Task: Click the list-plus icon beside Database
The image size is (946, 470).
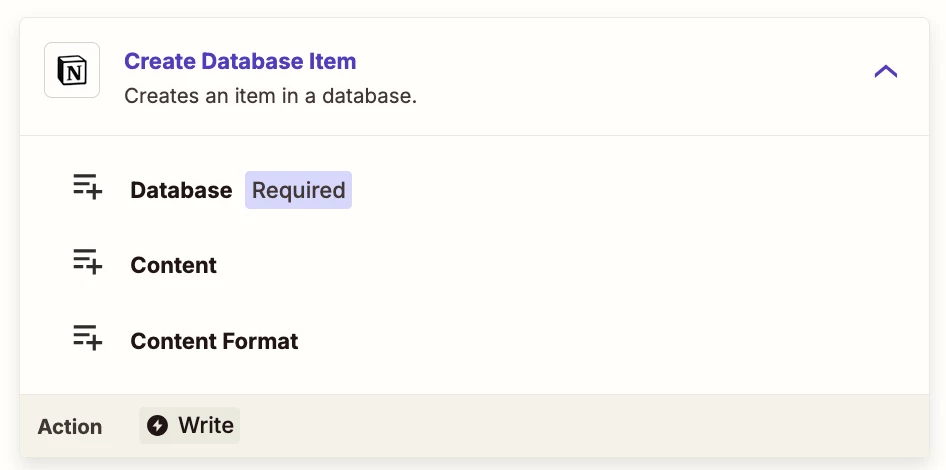Action: [87, 186]
